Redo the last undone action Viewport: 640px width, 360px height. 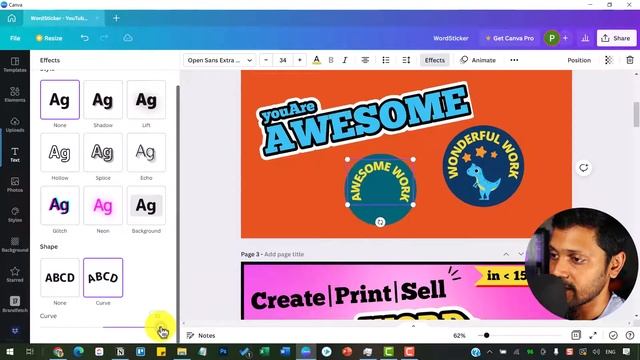point(104,38)
